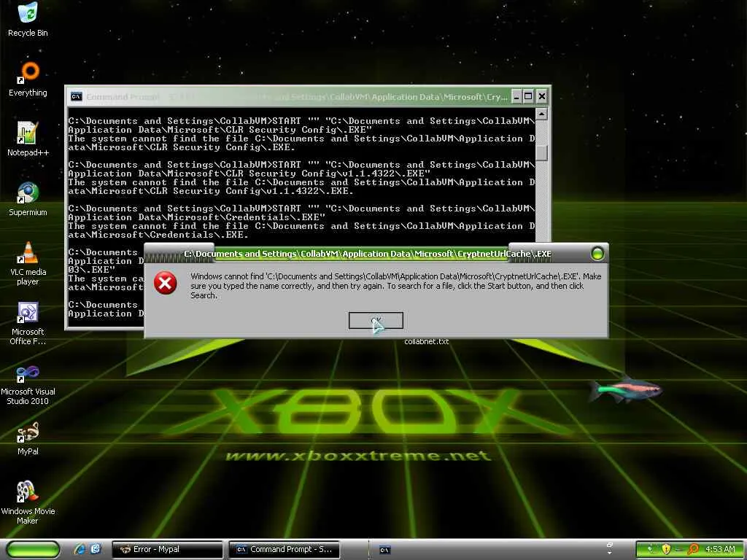The width and height of the screenshot is (747, 560).
Task: Click the yellow security shield tray icon
Action: pos(666,550)
